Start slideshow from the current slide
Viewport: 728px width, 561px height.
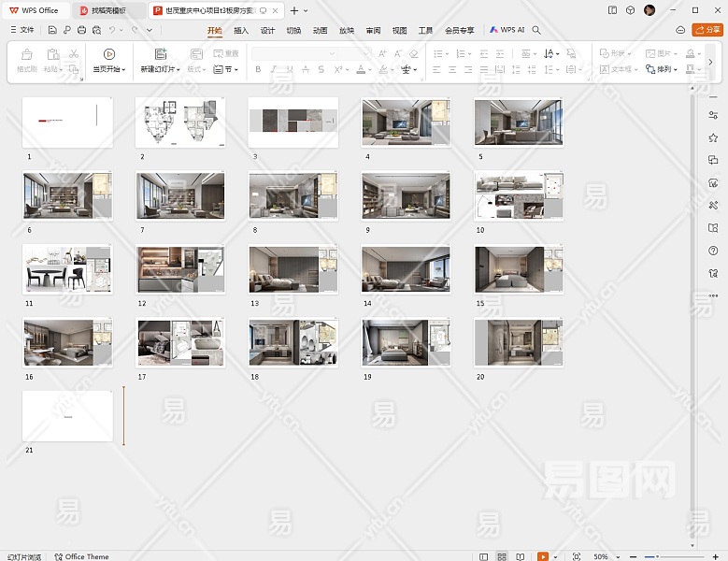(x=109, y=55)
